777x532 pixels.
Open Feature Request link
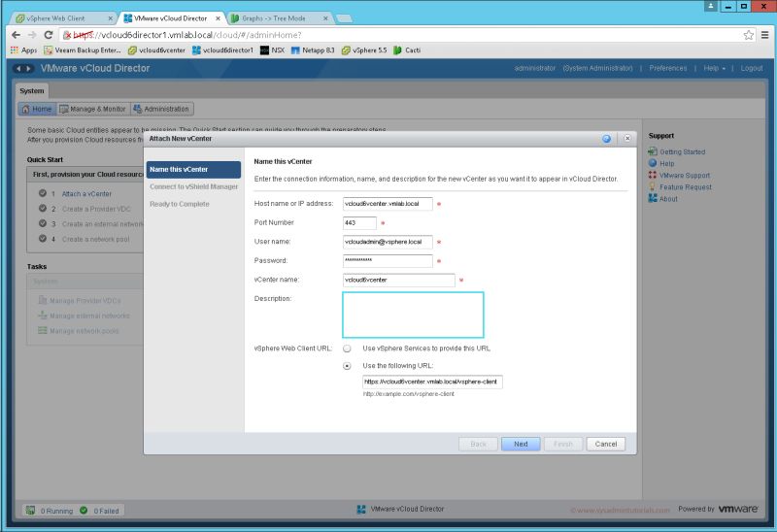[x=680, y=187]
